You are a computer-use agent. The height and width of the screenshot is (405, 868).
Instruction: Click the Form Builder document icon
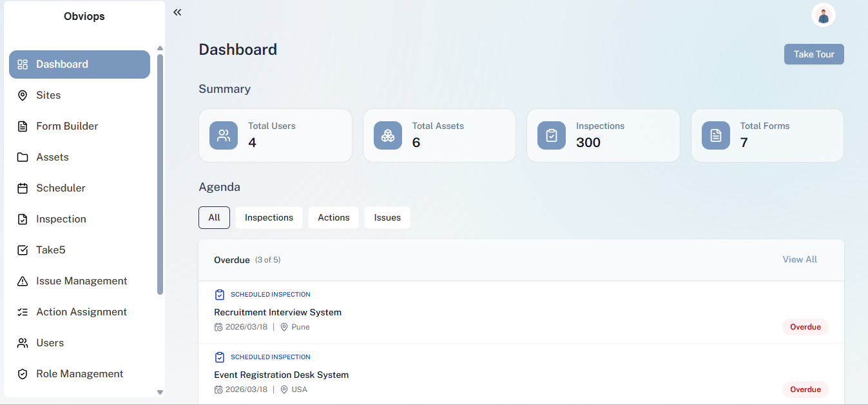coord(23,126)
